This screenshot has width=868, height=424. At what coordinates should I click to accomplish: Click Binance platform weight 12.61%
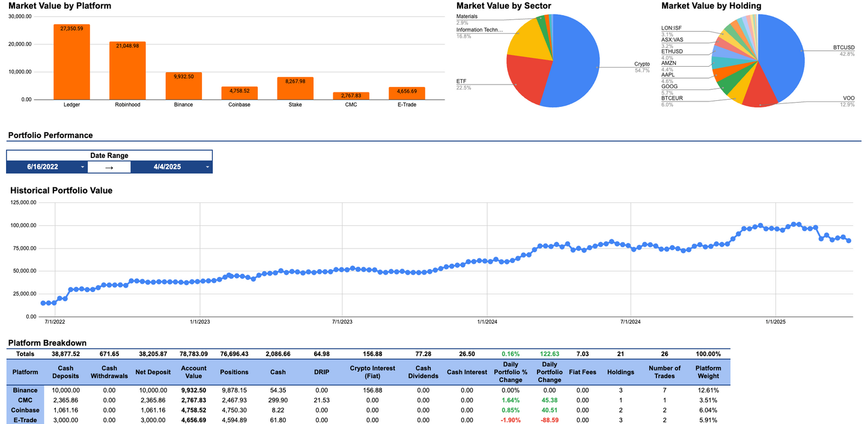coord(708,390)
